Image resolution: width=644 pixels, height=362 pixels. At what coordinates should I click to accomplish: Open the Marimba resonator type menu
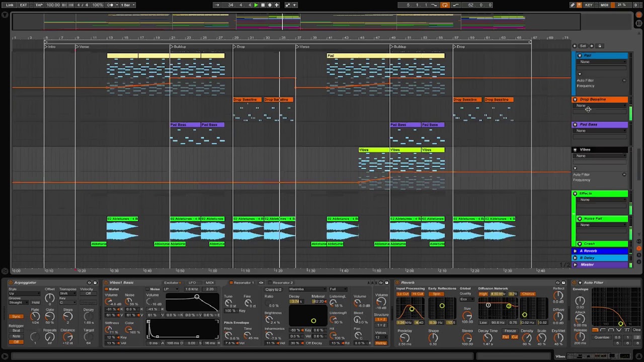(306, 289)
